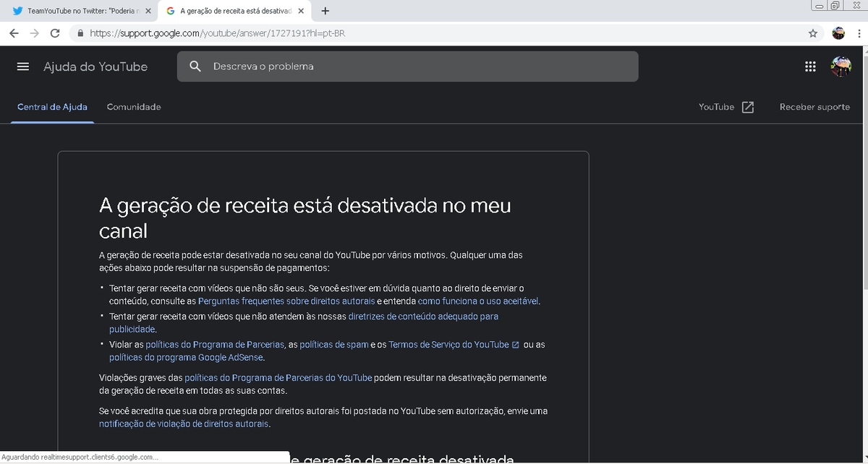The height and width of the screenshot is (464, 868).
Task: Click the article heading 'A geração de receita está desativada'
Action: tap(305, 218)
